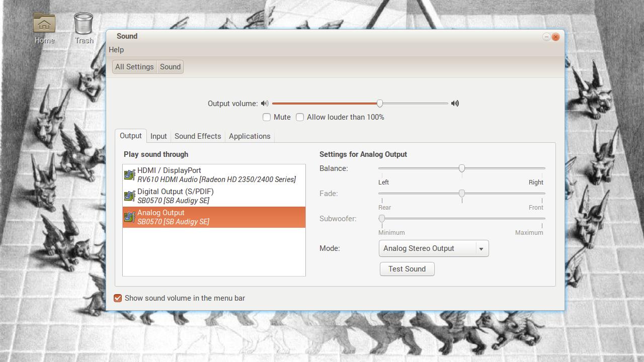The height and width of the screenshot is (362, 644).
Task: Click the Analog Output sound card icon
Action: click(130, 217)
